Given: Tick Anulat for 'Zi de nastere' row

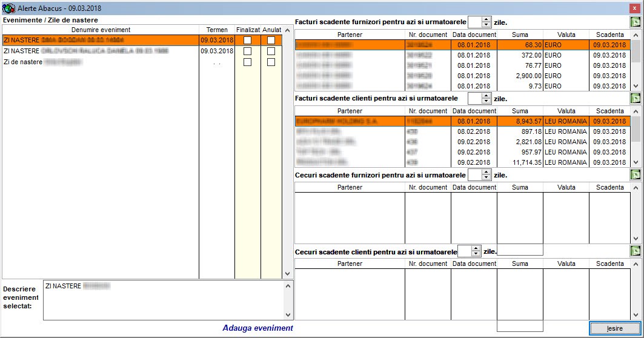Looking at the screenshot, I should [x=271, y=62].
